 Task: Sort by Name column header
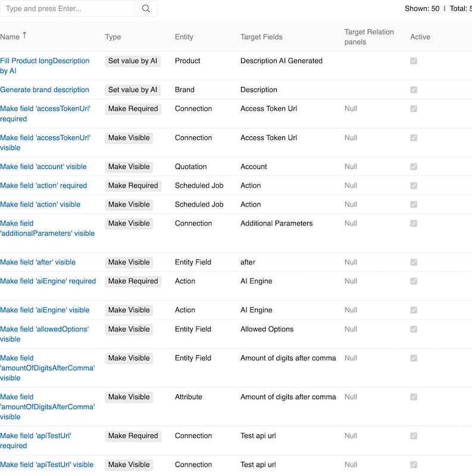10,37
